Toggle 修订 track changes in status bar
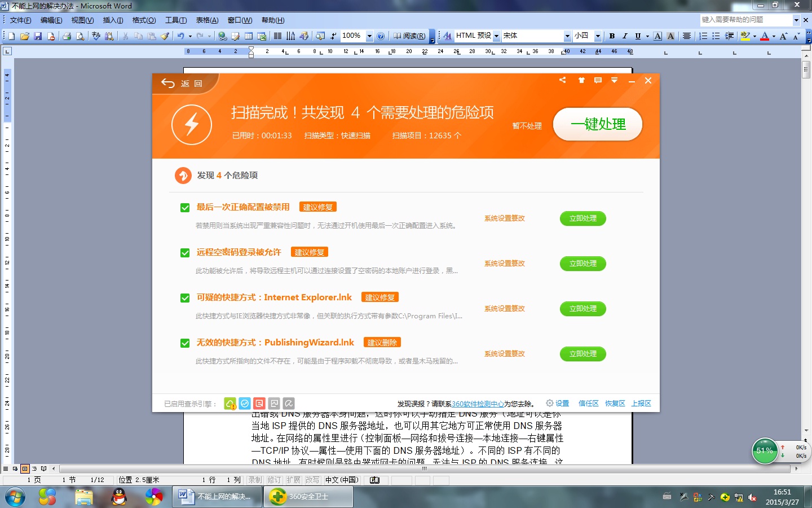This screenshot has width=812, height=508. tap(274, 480)
